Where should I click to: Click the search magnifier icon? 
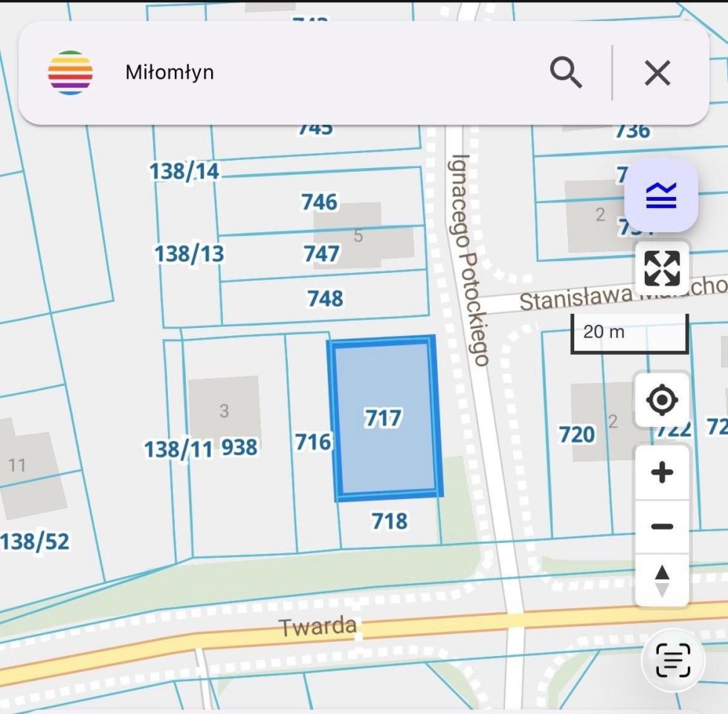(x=565, y=72)
